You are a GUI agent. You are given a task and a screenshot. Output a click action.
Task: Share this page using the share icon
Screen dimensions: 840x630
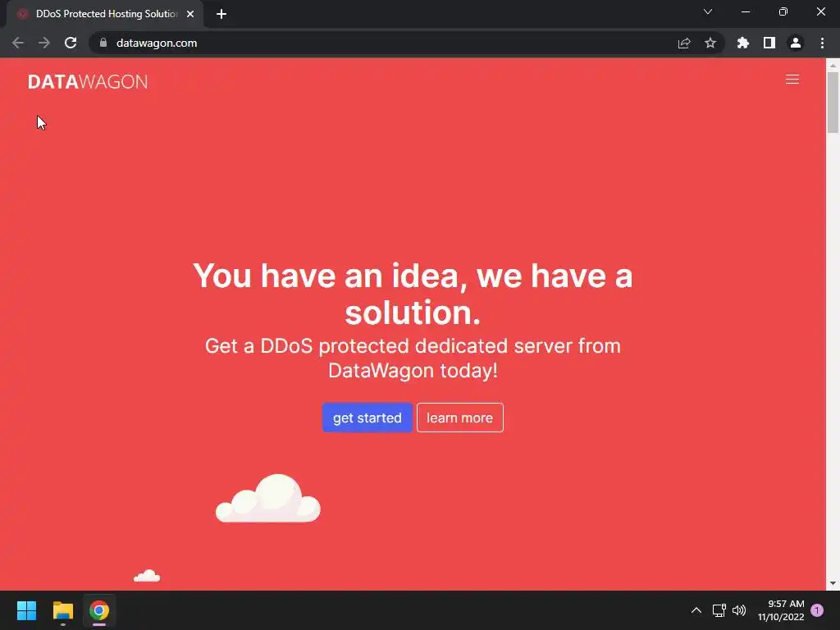(684, 43)
